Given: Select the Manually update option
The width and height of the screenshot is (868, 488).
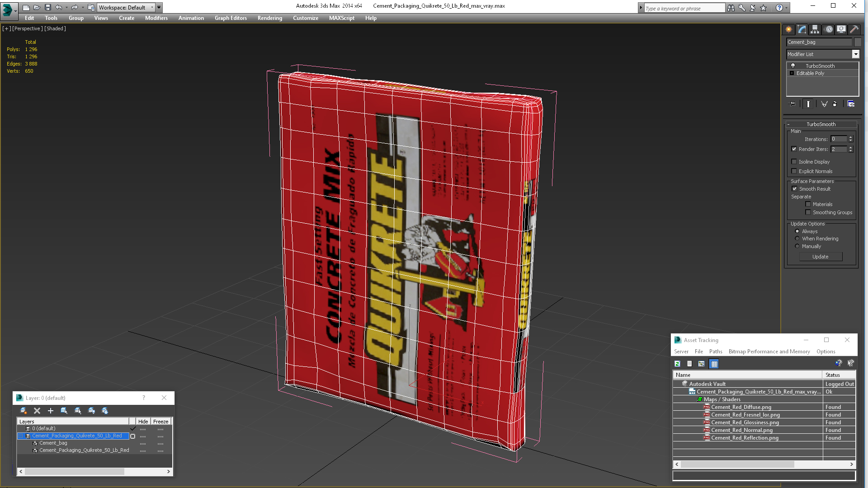Looking at the screenshot, I should coord(797,246).
